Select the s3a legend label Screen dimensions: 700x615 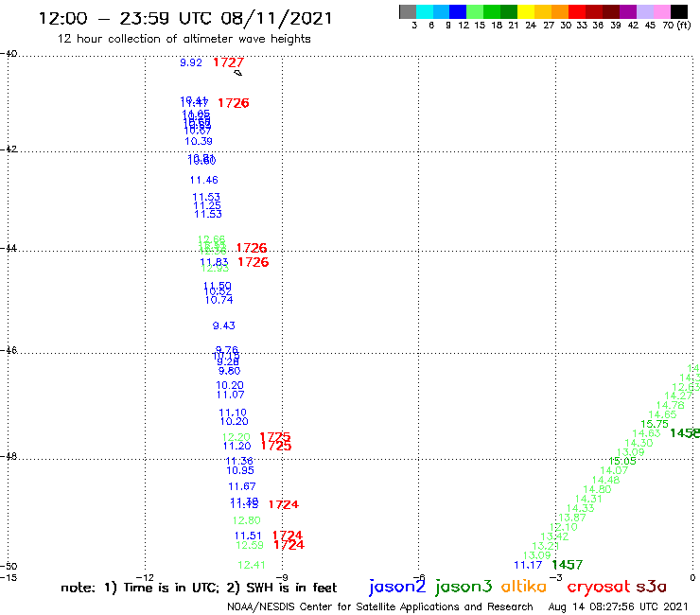pos(652,587)
